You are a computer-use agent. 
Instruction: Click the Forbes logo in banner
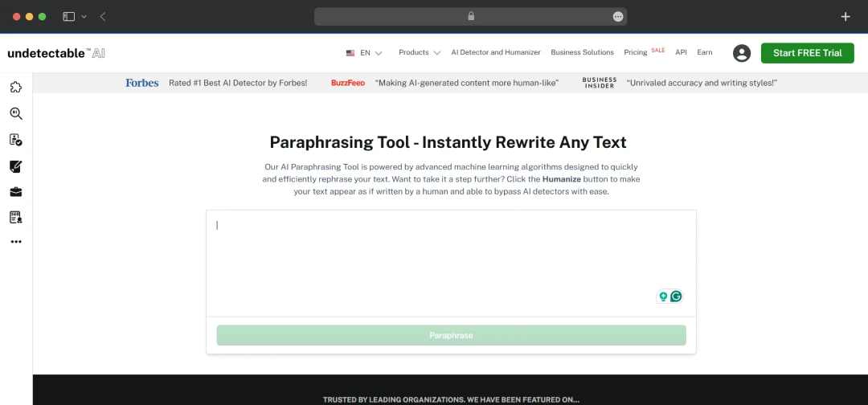[141, 83]
